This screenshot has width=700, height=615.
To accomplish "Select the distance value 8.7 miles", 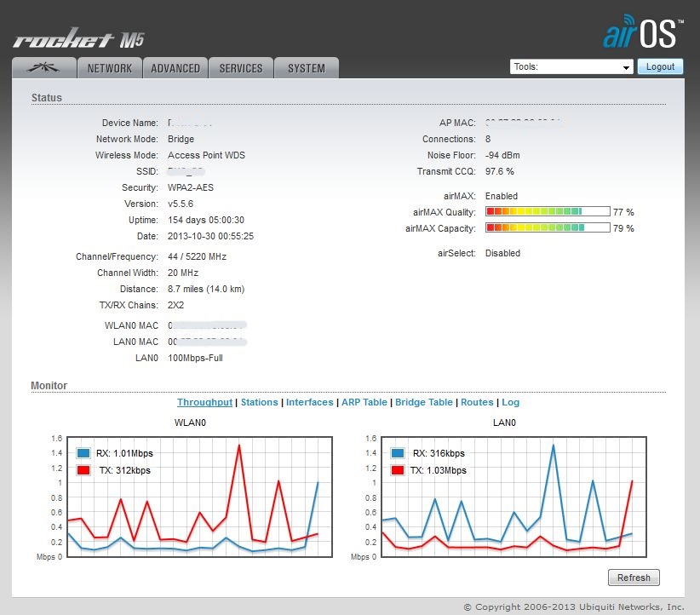I will coord(186,289).
